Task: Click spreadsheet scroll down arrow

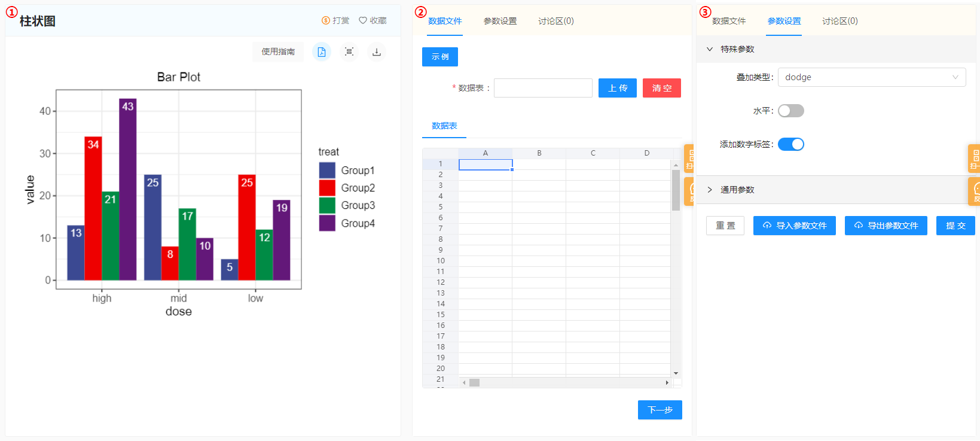Action: point(676,373)
